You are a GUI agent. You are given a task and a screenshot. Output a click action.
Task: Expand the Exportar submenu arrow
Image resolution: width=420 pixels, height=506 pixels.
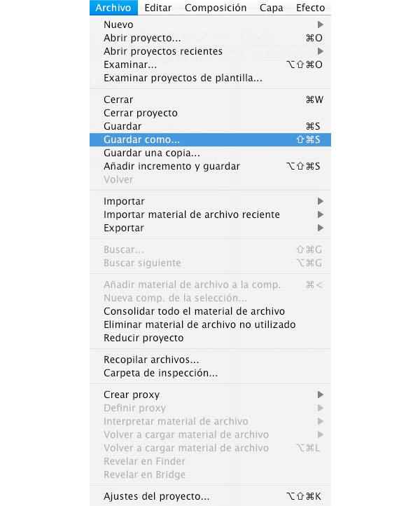[x=320, y=228]
